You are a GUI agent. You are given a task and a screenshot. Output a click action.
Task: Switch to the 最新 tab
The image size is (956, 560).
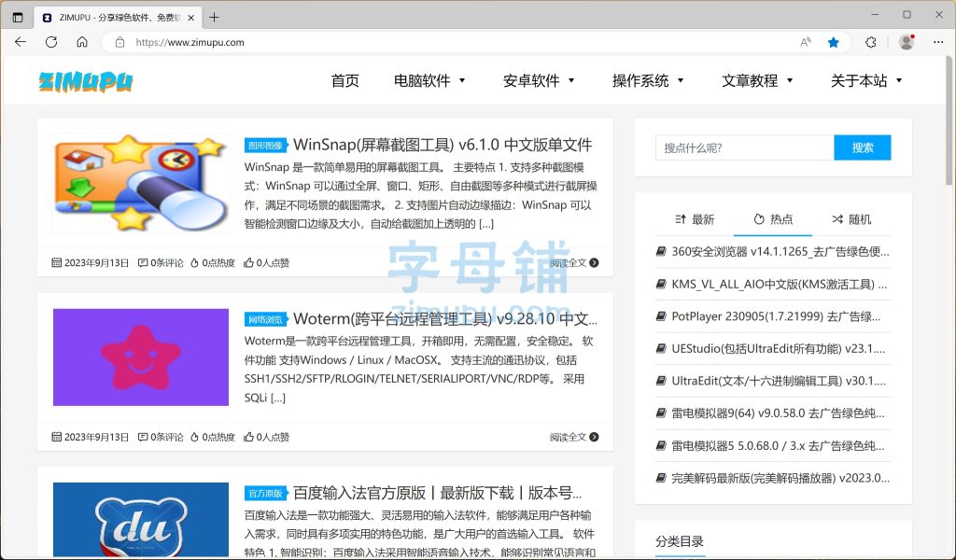(695, 219)
